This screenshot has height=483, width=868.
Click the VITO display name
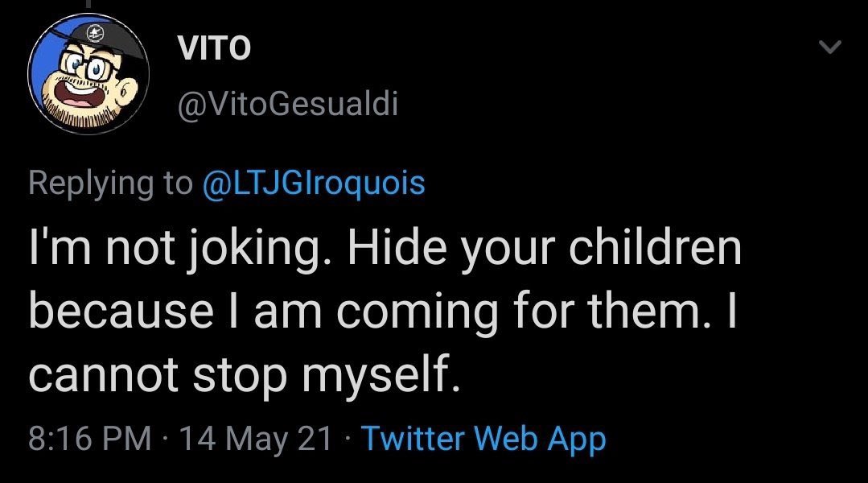coord(213,49)
